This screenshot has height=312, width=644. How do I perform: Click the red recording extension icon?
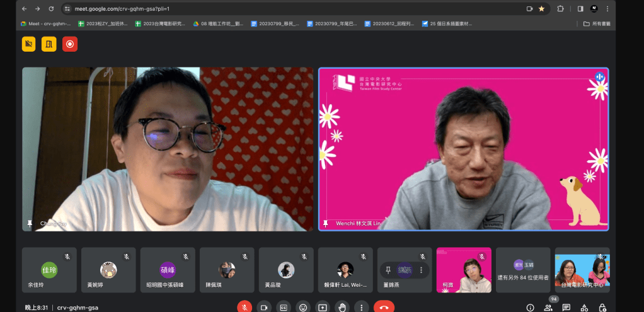pos(70,44)
